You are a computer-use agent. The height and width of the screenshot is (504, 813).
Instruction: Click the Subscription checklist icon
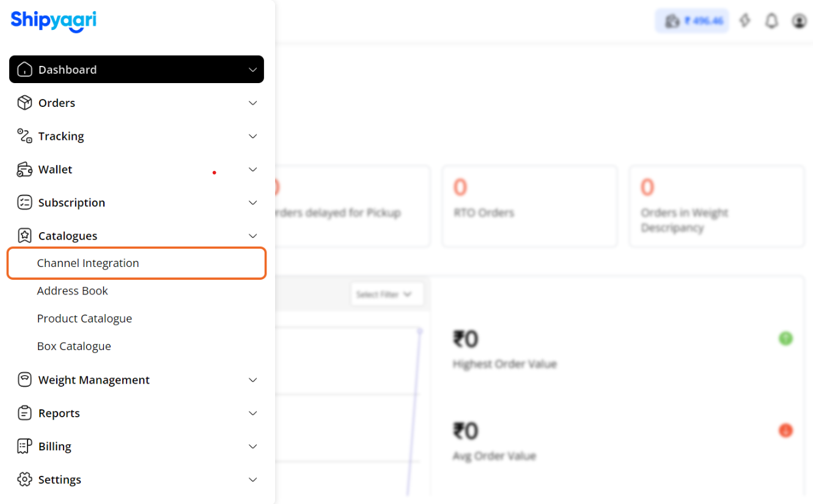coord(24,202)
